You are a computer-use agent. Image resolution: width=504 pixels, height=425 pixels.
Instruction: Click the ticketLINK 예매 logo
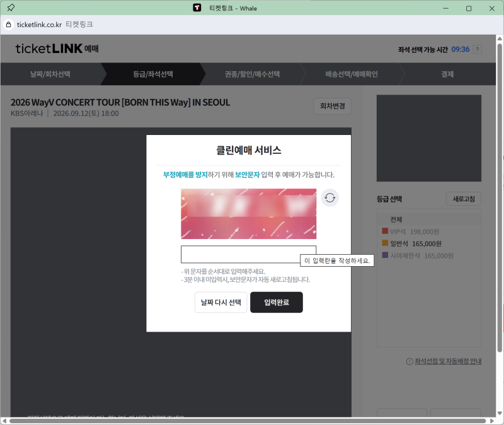[x=57, y=49]
